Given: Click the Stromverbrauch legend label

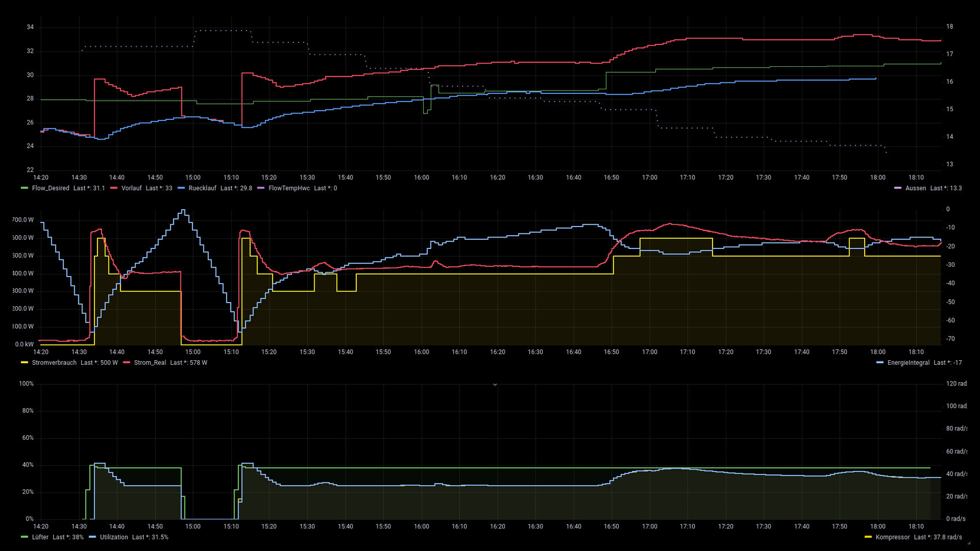Looking at the screenshot, I should click(x=54, y=363).
